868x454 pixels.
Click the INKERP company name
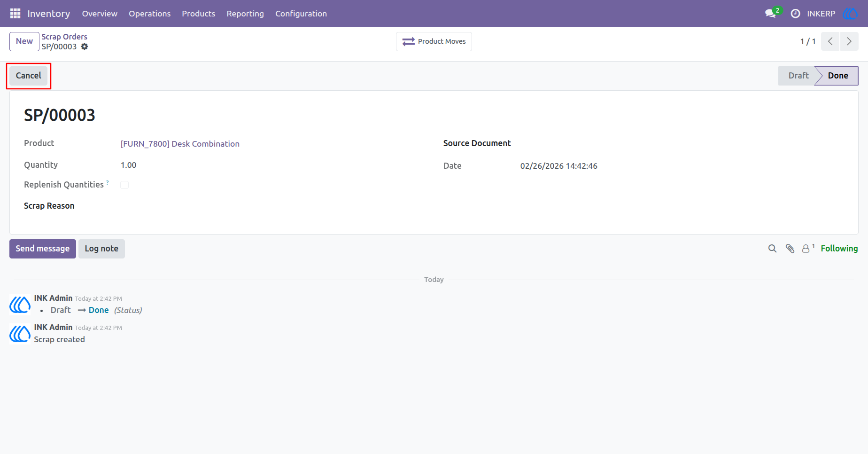click(x=821, y=14)
